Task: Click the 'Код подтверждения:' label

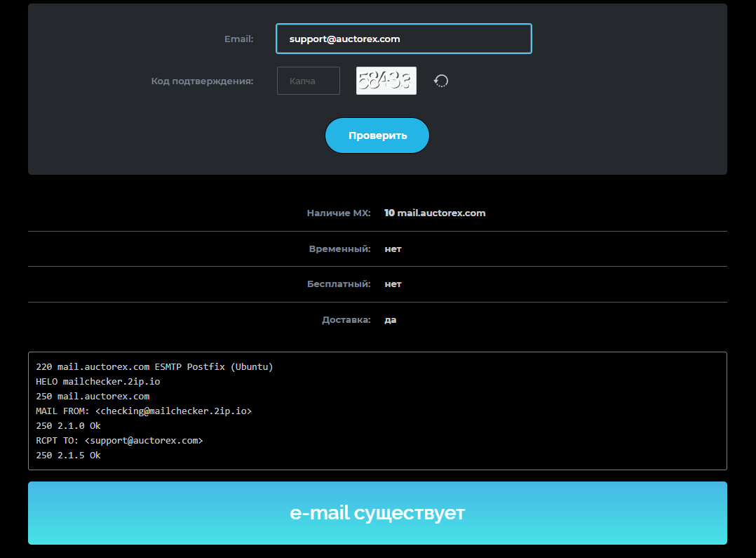Action: tap(203, 81)
